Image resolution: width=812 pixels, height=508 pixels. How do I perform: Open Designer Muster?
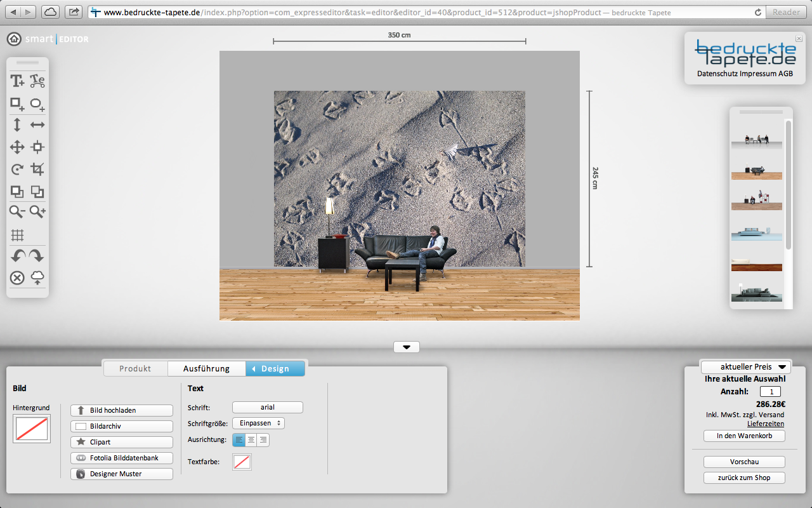pos(122,474)
